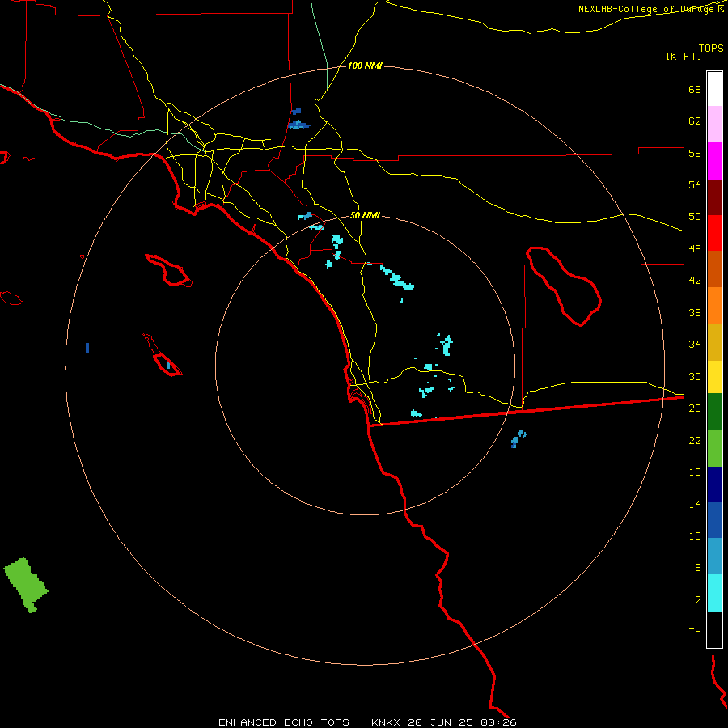This screenshot has width=728, height=728.
Task: Click the large green echo blob offshore
Action: point(26,585)
